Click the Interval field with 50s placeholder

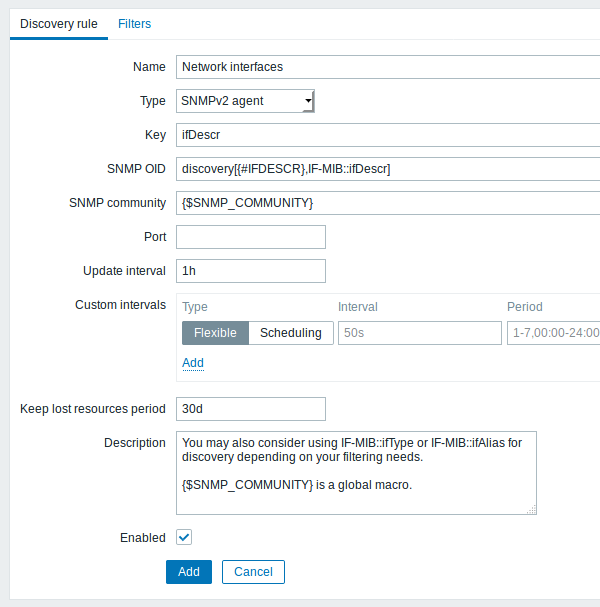point(420,333)
